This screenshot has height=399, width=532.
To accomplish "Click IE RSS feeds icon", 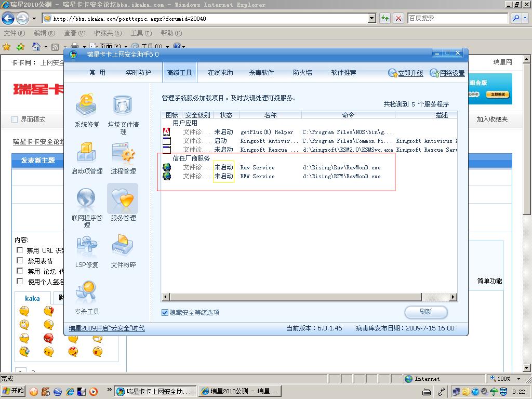I will pos(55,47).
